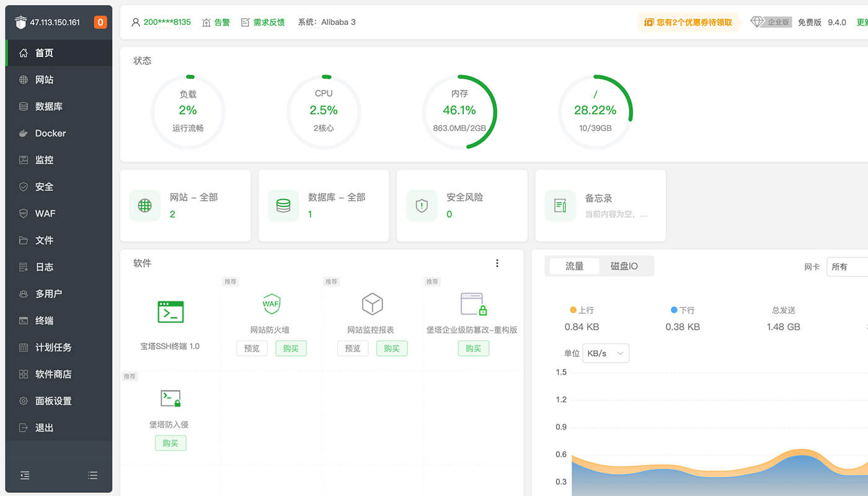Image resolution: width=868 pixels, height=496 pixels.
Task: Open the 网站 – 全部 card
Action: (185, 205)
